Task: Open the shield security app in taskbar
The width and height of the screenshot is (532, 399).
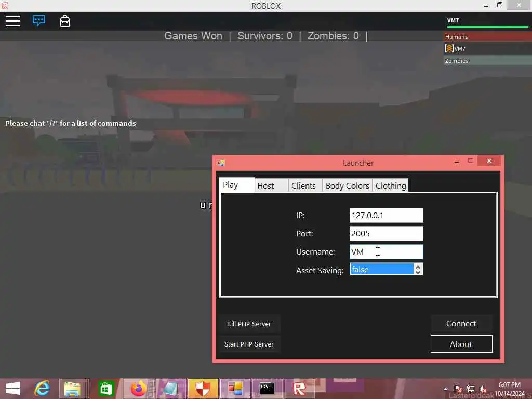Action: click(x=203, y=389)
